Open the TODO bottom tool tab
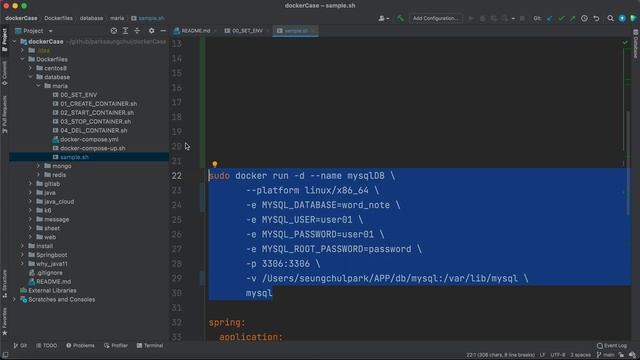This screenshot has width=640, height=360. (x=47, y=346)
